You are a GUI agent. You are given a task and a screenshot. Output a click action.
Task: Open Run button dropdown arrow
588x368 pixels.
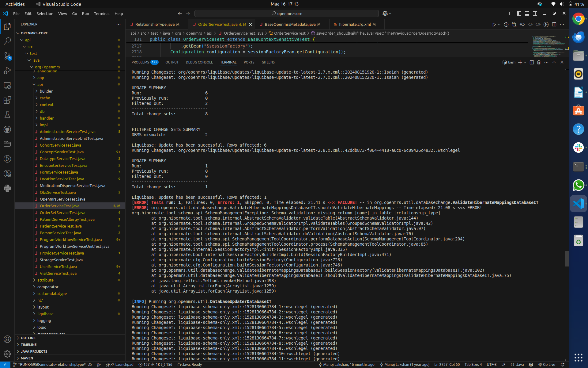coord(499,25)
